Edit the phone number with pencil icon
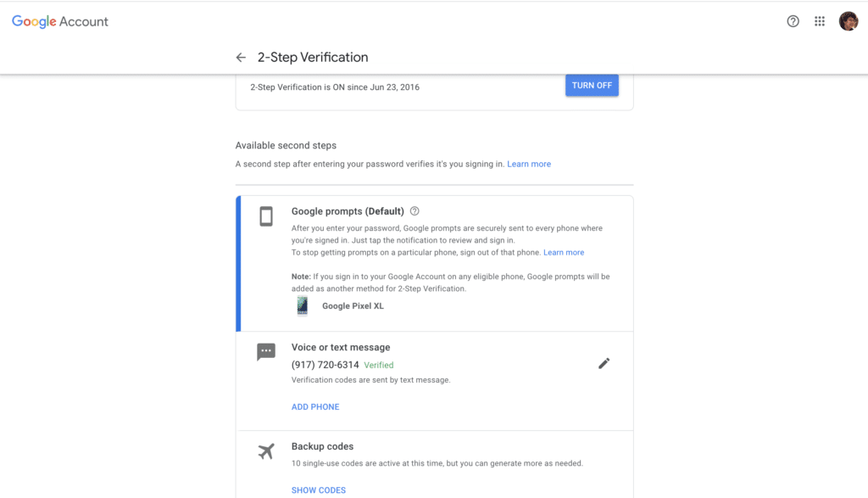Screen dimensions: 868x498 [x=604, y=363]
